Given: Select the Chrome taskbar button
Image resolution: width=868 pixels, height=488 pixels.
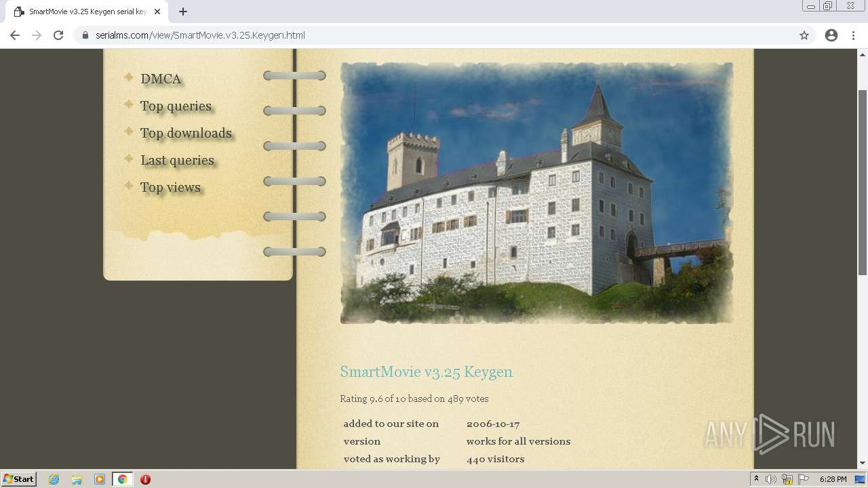Looking at the screenshot, I should point(122,479).
